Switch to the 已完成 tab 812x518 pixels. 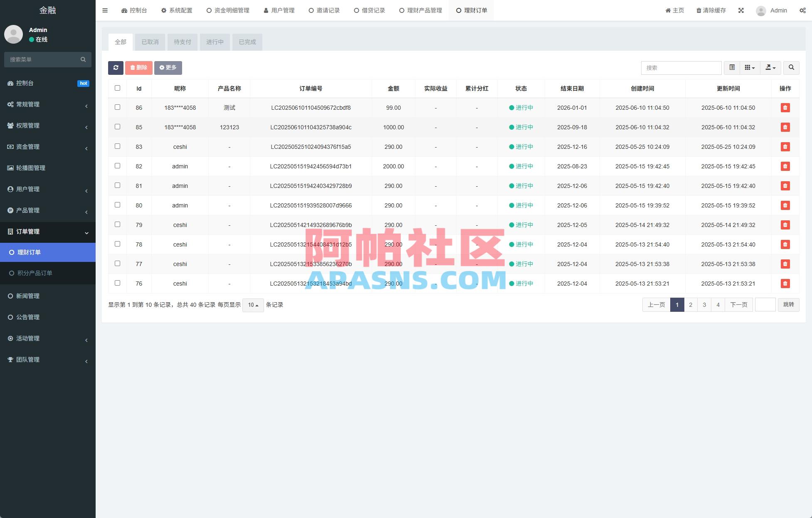click(x=247, y=42)
